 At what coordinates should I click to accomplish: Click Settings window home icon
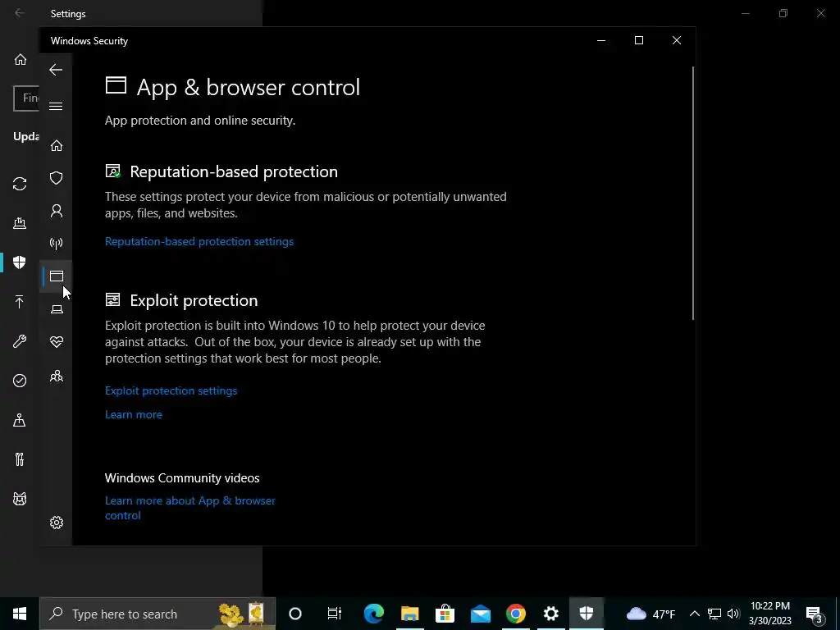tap(21, 59)
